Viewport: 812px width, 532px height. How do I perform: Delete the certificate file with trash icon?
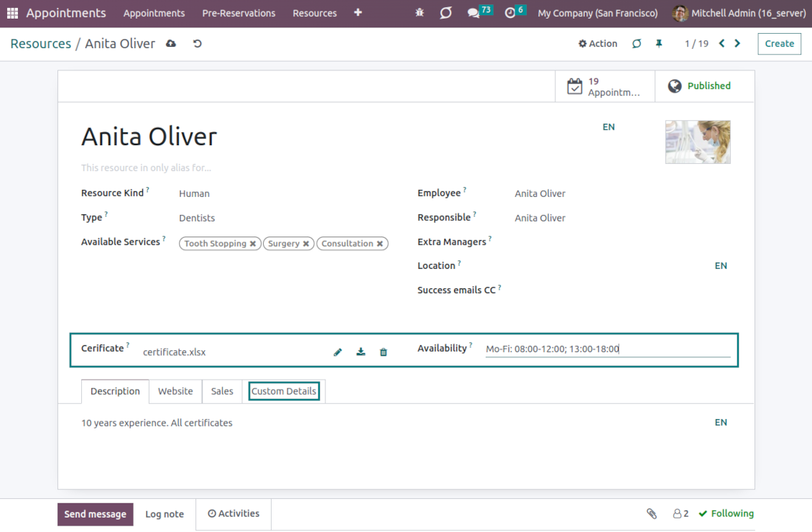(x=383, y=352)
